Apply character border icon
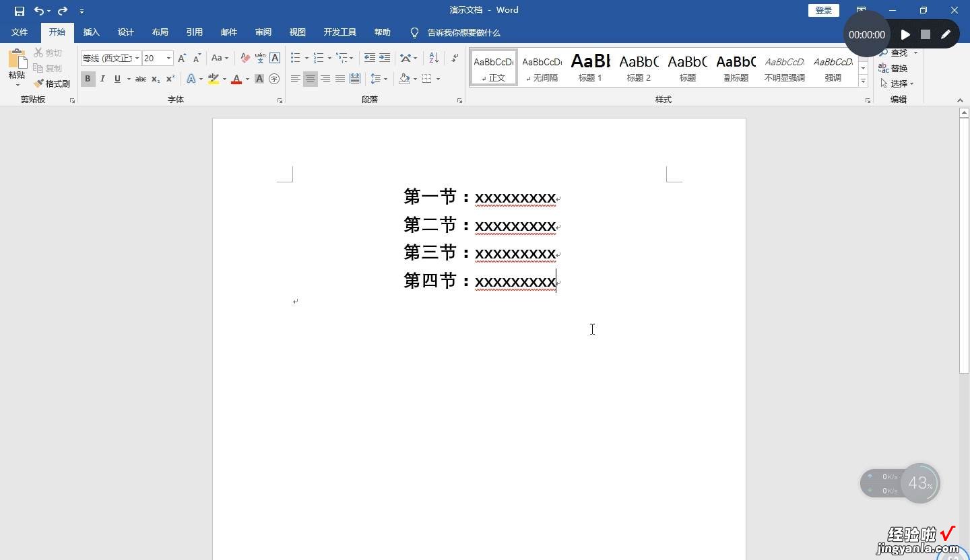Screen dimensions: 970x560 [x=275, y=59]
